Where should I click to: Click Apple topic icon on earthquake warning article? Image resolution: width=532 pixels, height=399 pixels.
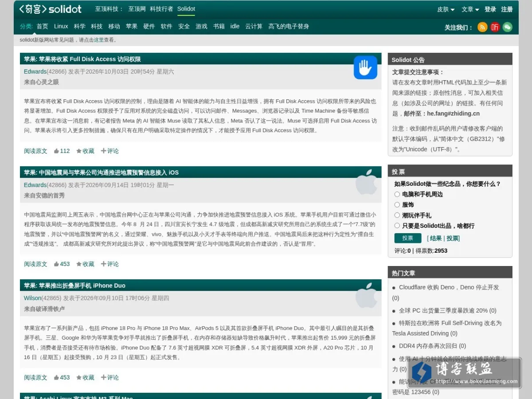pyautogui.click(x=367, y=181)
